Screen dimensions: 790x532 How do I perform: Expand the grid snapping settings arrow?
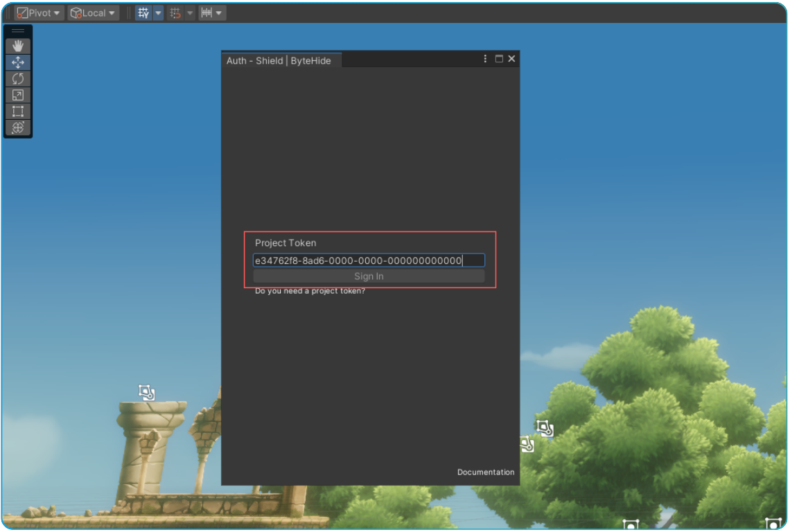coord(190,13)
